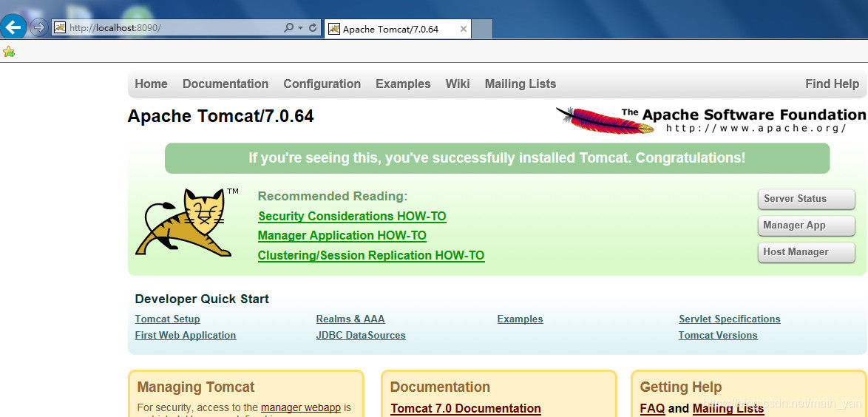Click the page favicon in address bar

coord(60,27)
